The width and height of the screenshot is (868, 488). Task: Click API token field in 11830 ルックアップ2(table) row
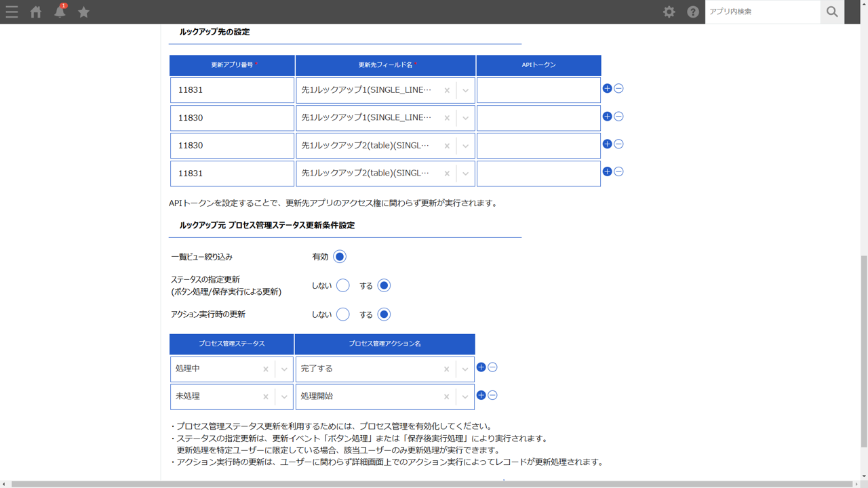[x=538, y=146]
